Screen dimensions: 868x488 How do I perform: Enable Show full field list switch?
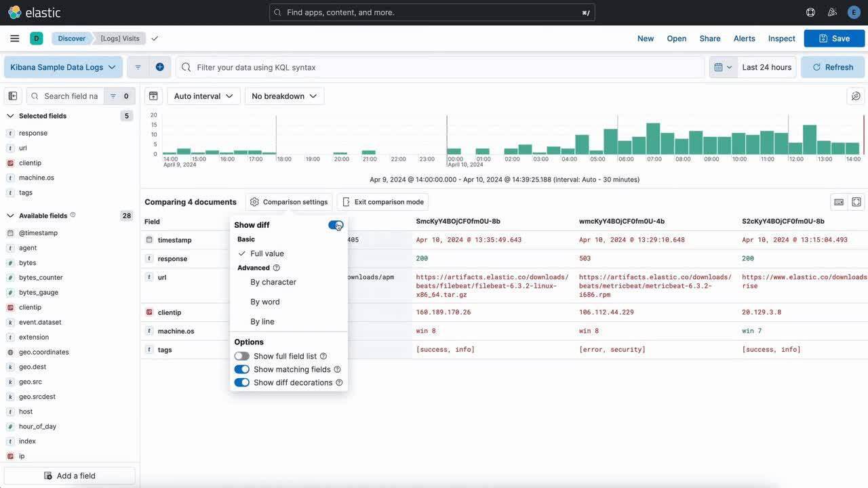pos(241,357)
